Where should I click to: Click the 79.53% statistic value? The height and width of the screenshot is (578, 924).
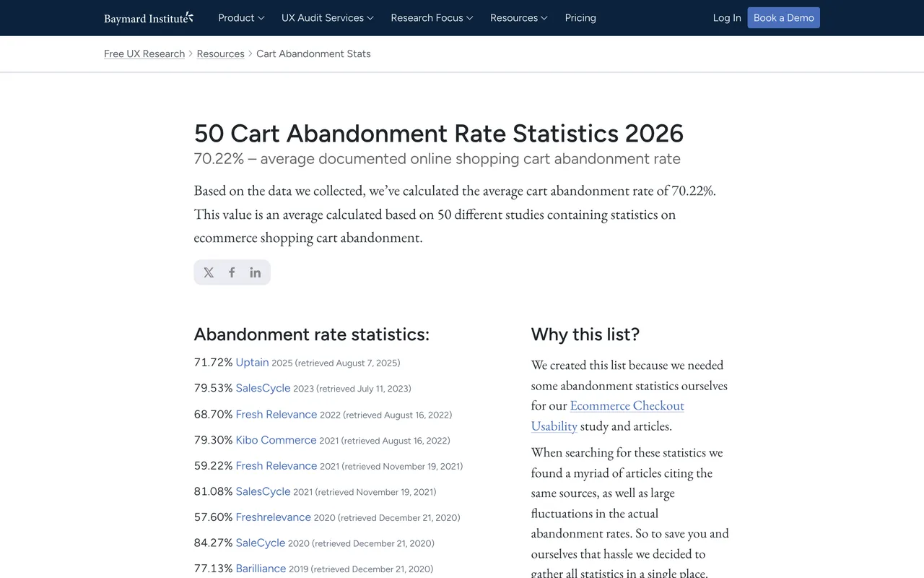point(213,388)
